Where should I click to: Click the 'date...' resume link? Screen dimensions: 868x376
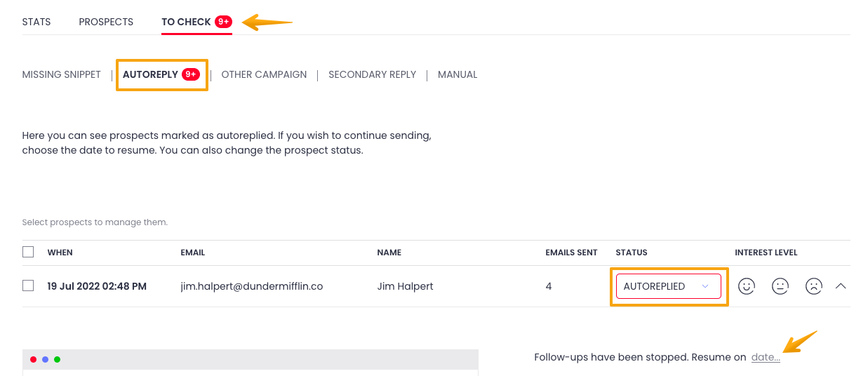click(766, 357)
